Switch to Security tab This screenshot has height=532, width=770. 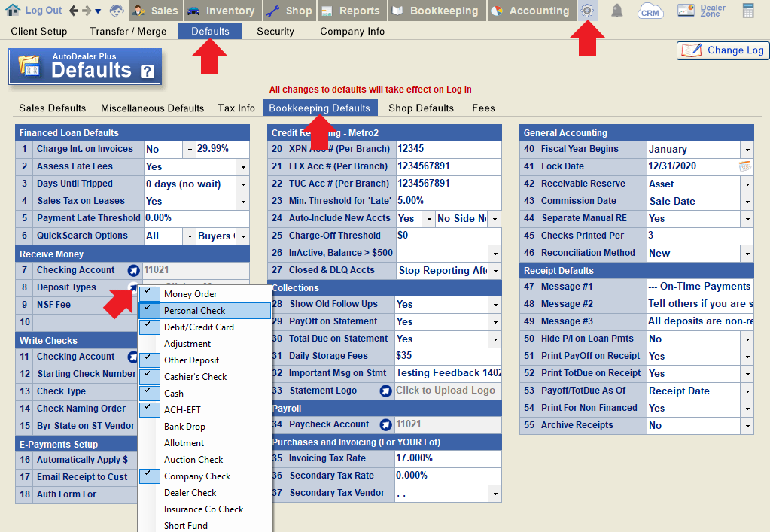coord(275,32)
